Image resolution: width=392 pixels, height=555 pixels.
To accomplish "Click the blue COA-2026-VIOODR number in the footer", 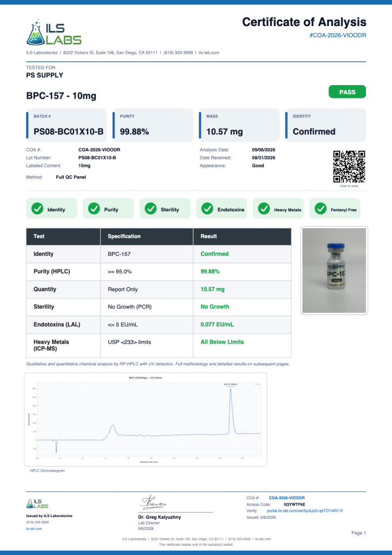I will [286, 498].
